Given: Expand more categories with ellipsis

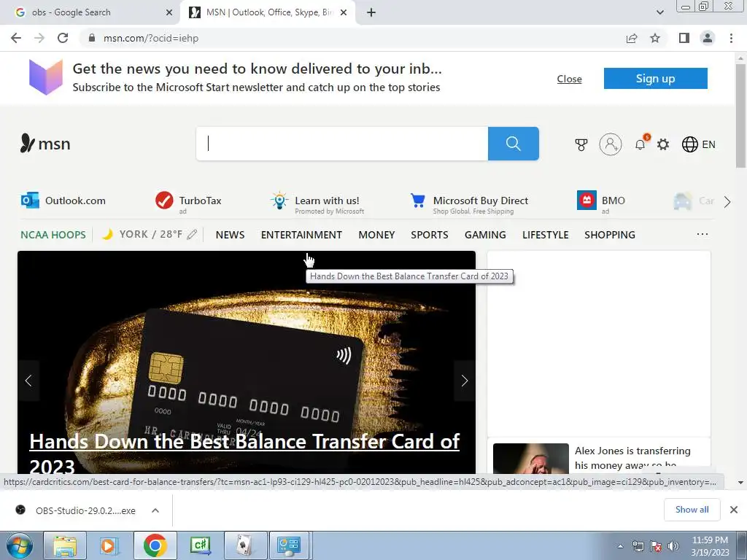Looking at the screenshot, I should click(703, 234).
